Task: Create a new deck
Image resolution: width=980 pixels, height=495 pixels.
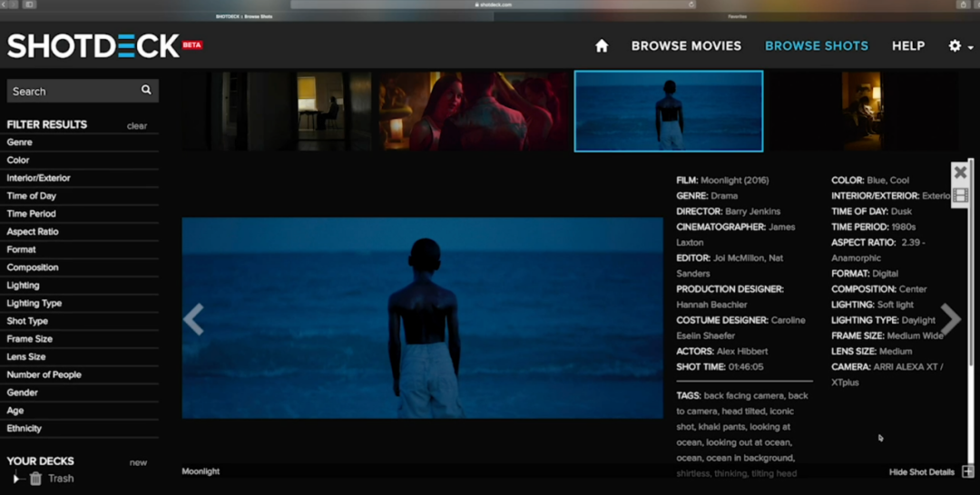Action: pos(138,462)
